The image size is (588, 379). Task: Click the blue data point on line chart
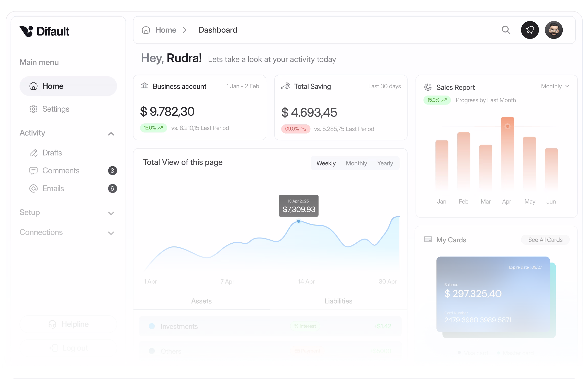[299, 221]
